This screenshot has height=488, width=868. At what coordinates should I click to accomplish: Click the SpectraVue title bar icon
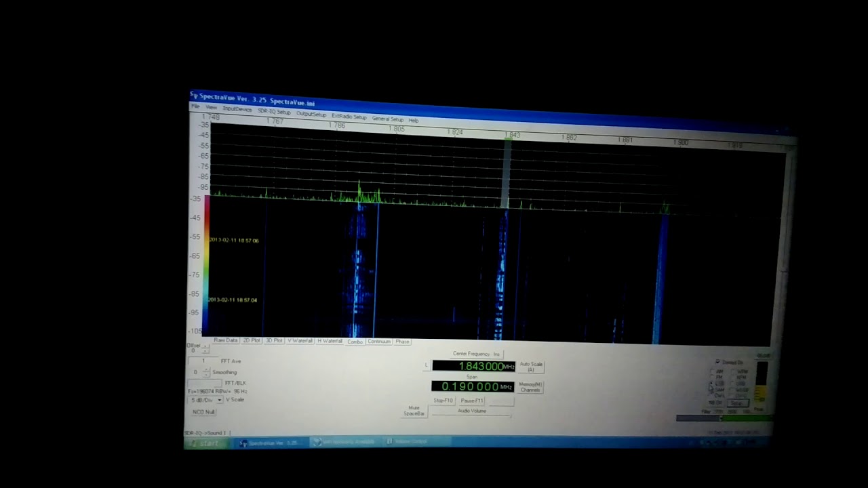tap(194, 96)
